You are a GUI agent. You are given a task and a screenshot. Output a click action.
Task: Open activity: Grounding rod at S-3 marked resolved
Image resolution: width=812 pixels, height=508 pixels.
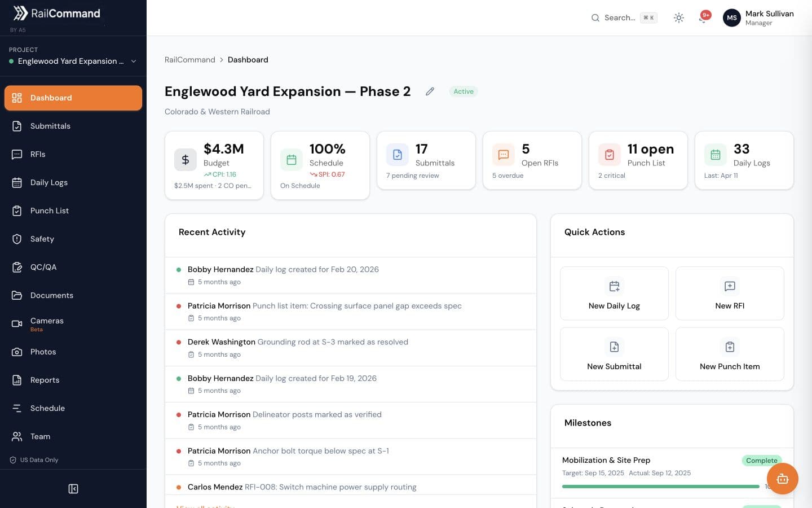pyautogui.click(x=351, y=348)
